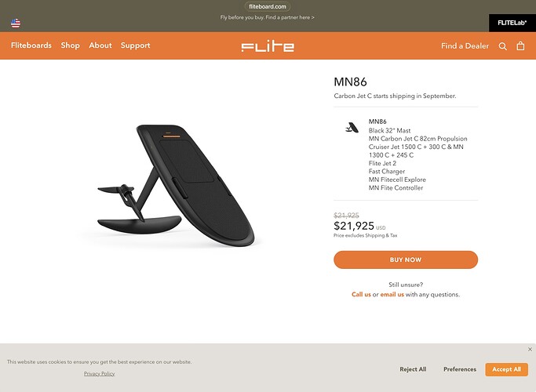Image resolution: width=536 pixels, height=392 pixels.
Task: Follow the 'Call us' link
Action: tap(361, 294)
